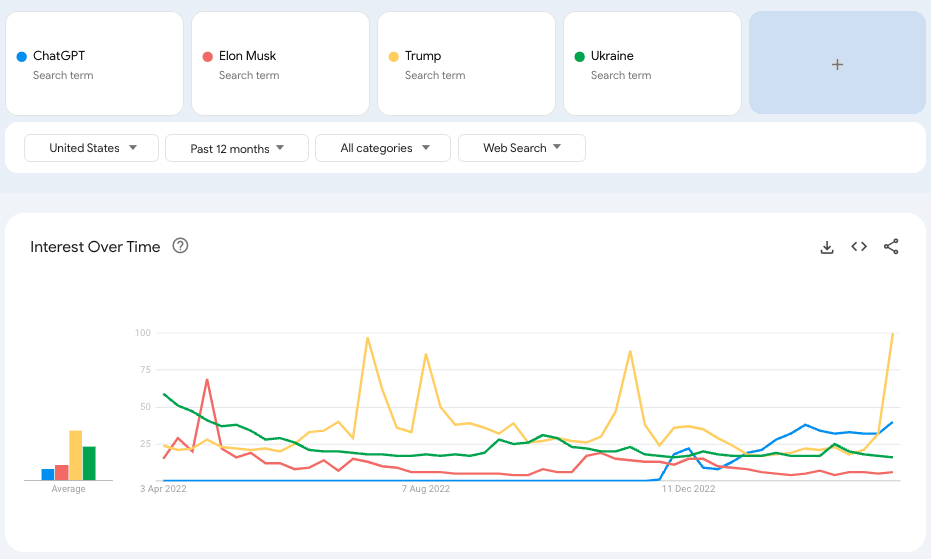Click the Average bar chart
The height and width of the screenshot is (559, 931).
pos(68,456)
